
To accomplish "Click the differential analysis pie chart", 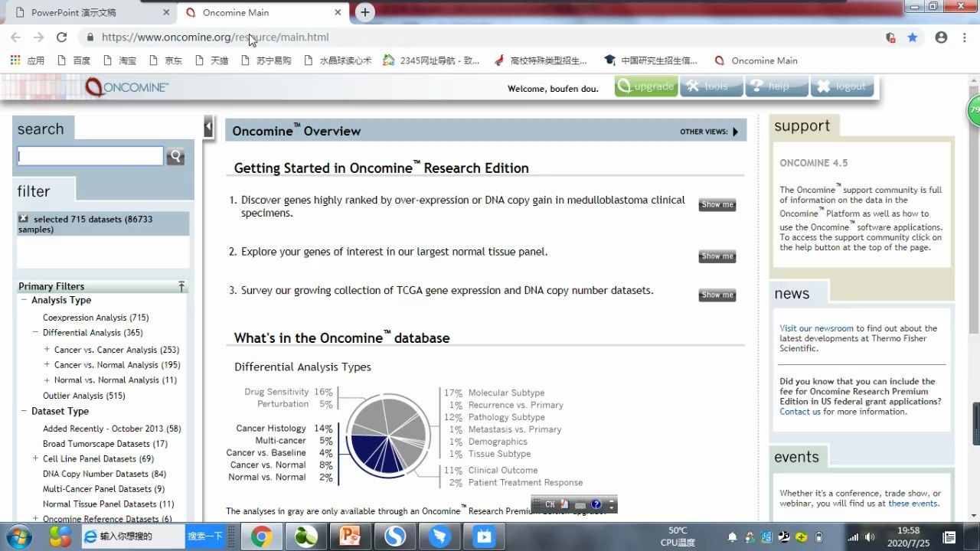I will [387, 436].
